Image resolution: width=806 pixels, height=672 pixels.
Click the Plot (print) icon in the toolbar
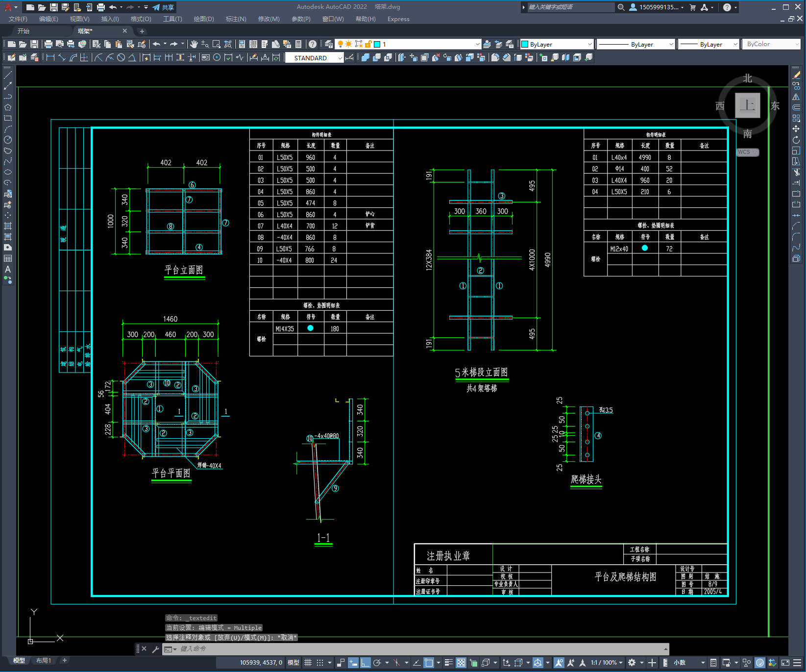[48, 44]
